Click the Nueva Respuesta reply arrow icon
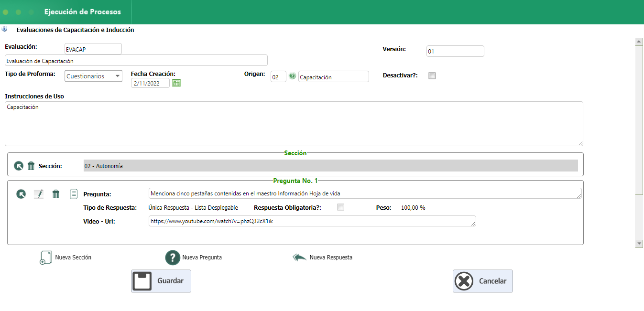 click(x=300, y=257)
